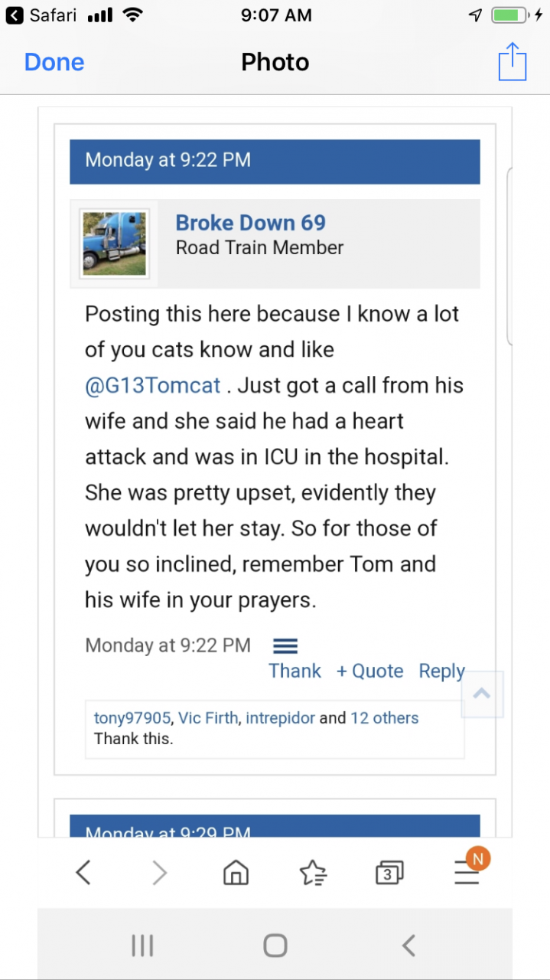The image size is (550, 980).
Task: Tap the share icon in top bar
Action: pyautogui.click(x=513, y=61)
